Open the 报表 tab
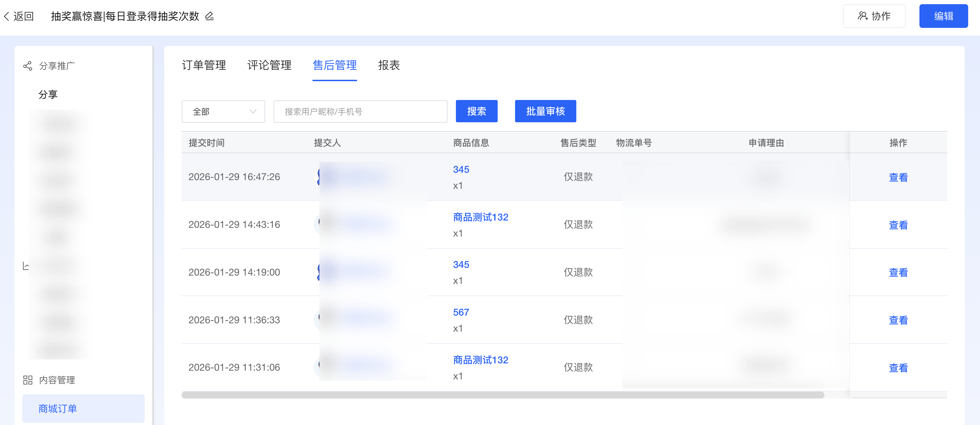Screen dimensions: 980x425 pyautogui.click(x=388, y=65)
